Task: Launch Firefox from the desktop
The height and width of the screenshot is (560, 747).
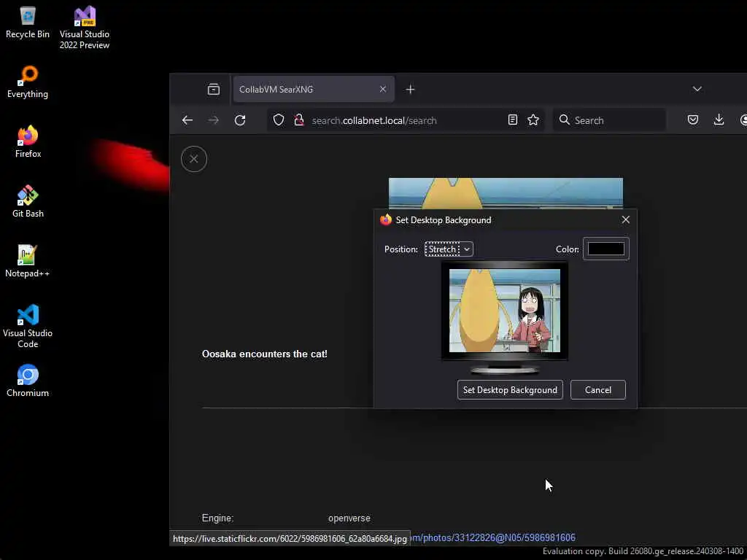Action: [x=28, y=141]
